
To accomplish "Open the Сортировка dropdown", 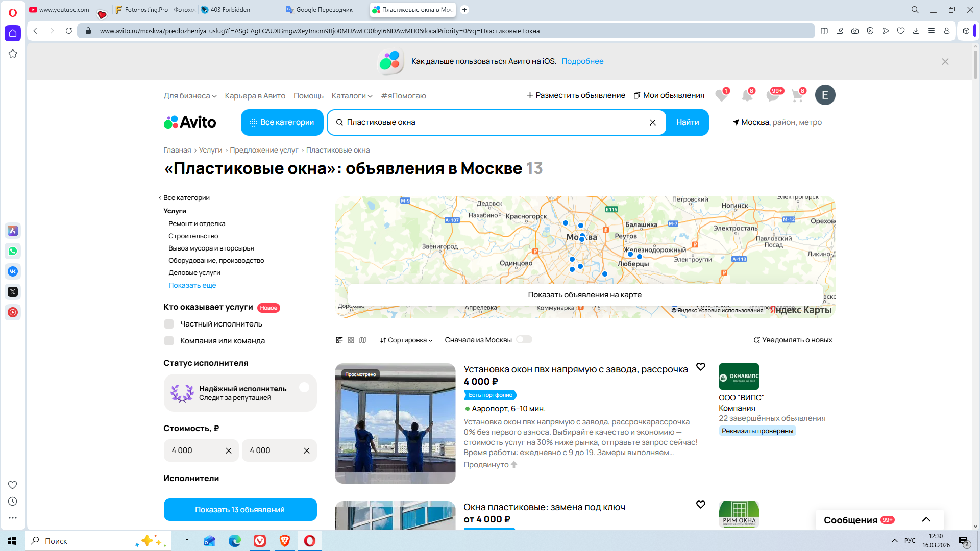I will point(406,340).
